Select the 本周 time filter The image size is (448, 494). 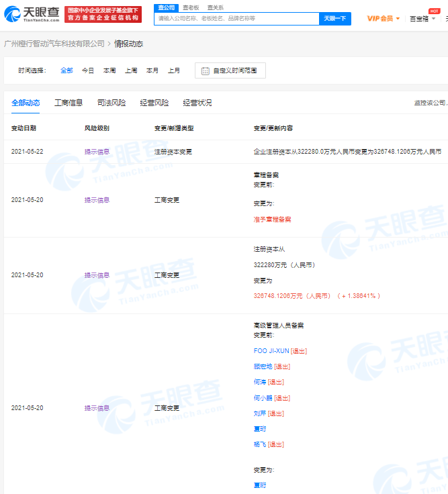point(109,70)
